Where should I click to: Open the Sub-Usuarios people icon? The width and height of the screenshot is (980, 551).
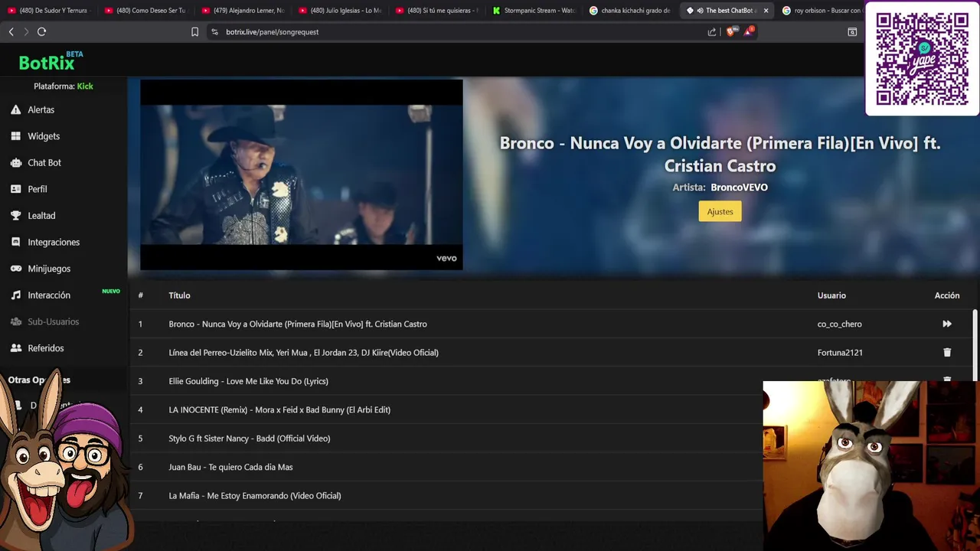pyautogui.click(x=15, y=321)
